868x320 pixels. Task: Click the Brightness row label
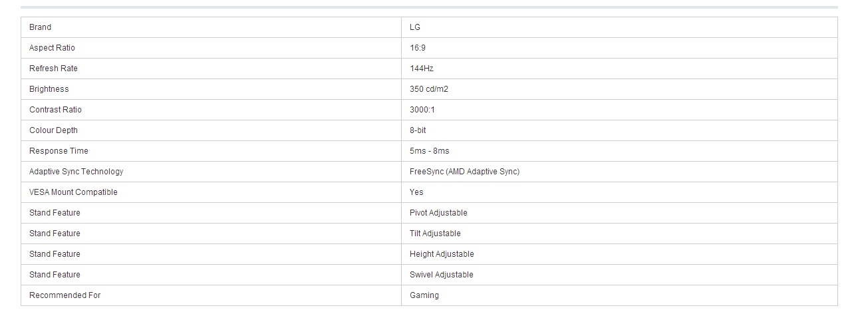tap(49, 89)
